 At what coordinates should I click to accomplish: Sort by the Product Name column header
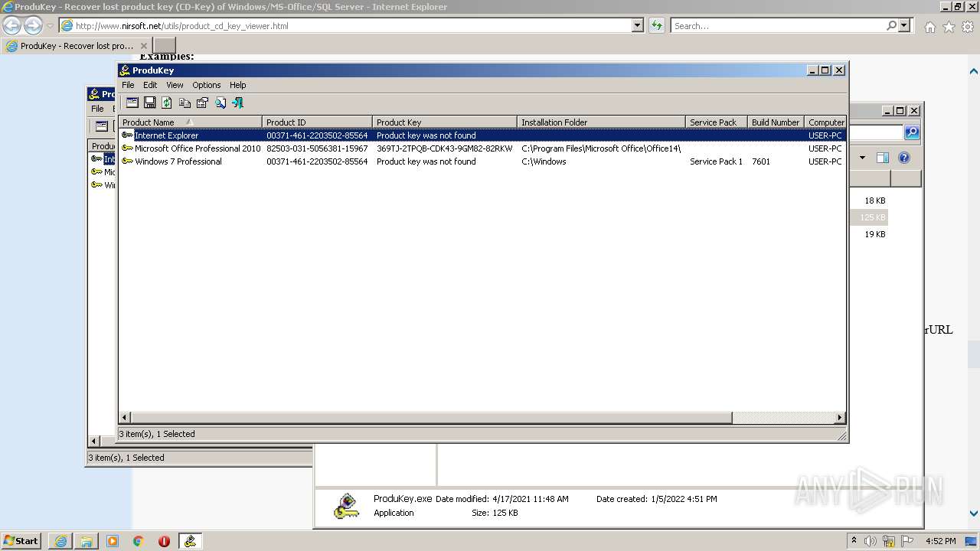(x=191, y=122)
